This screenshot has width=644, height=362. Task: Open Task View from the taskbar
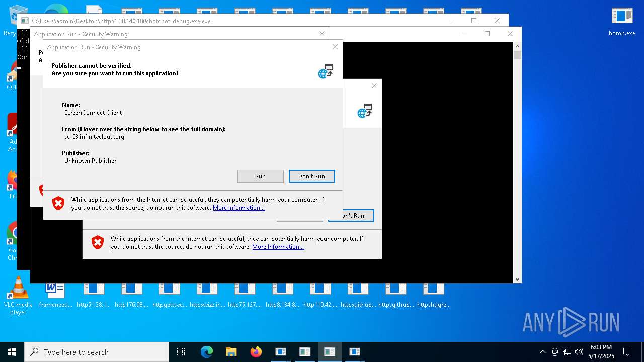pyautogui.click(x=181, y=352)
